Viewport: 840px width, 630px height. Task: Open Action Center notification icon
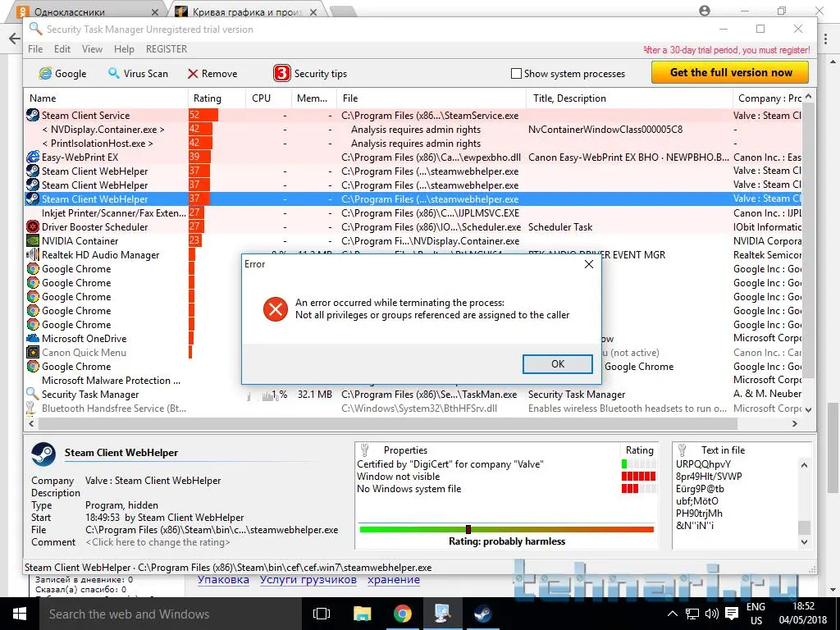coord(732,614)
